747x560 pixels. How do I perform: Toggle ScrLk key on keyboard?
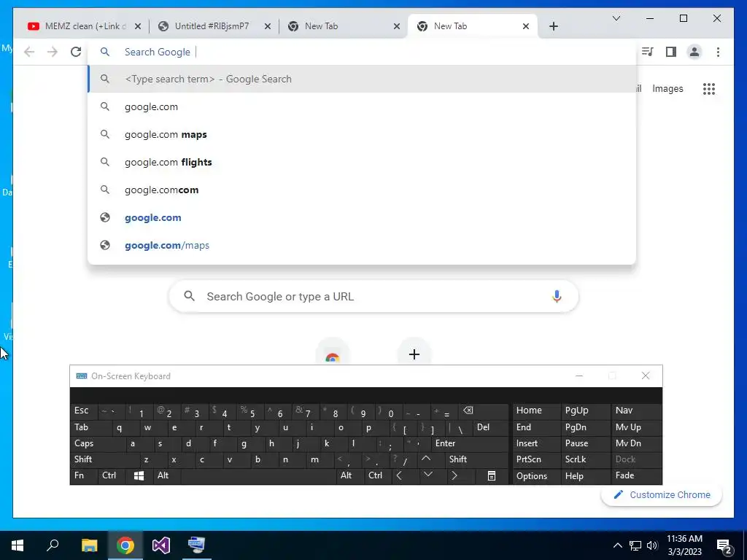point(586,459)
